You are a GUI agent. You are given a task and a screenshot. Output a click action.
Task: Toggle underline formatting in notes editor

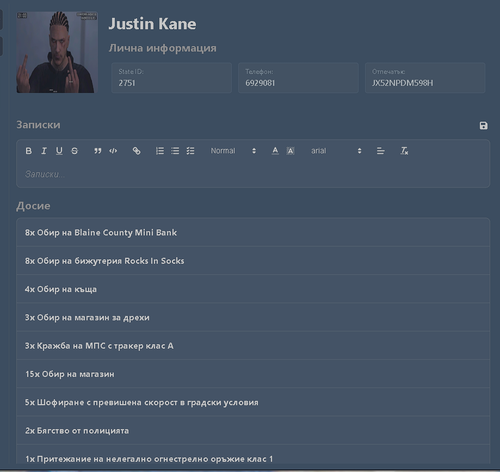59,151
